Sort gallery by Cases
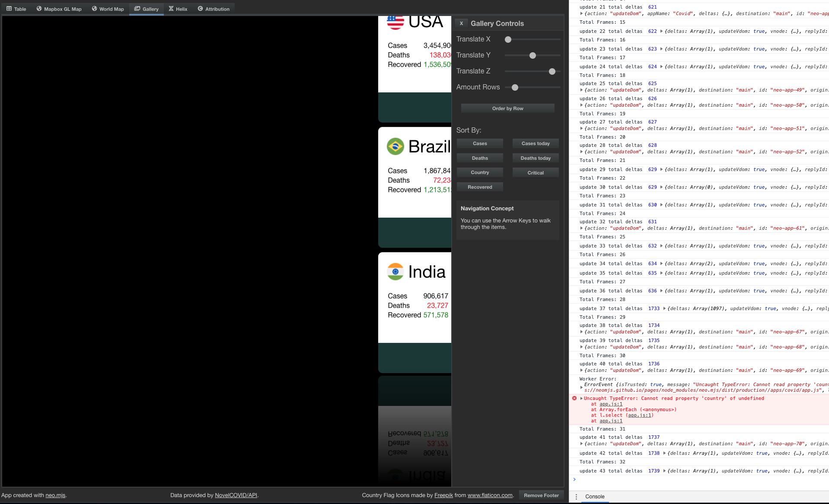 (x=480, y=143)
